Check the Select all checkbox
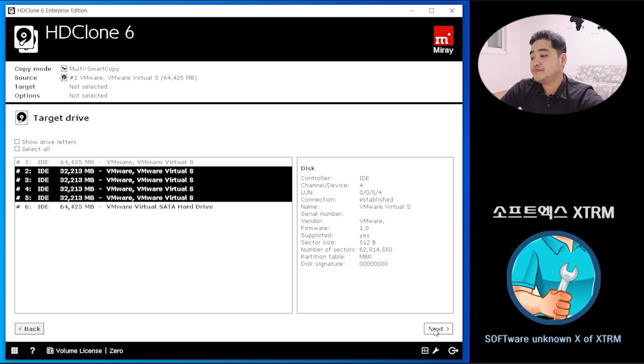 point(17,149)
